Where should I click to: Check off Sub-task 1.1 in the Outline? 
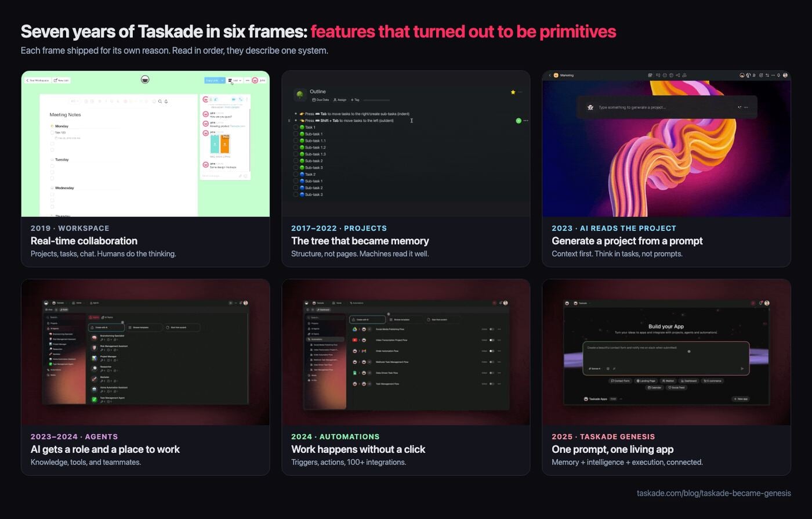[296, 140]
